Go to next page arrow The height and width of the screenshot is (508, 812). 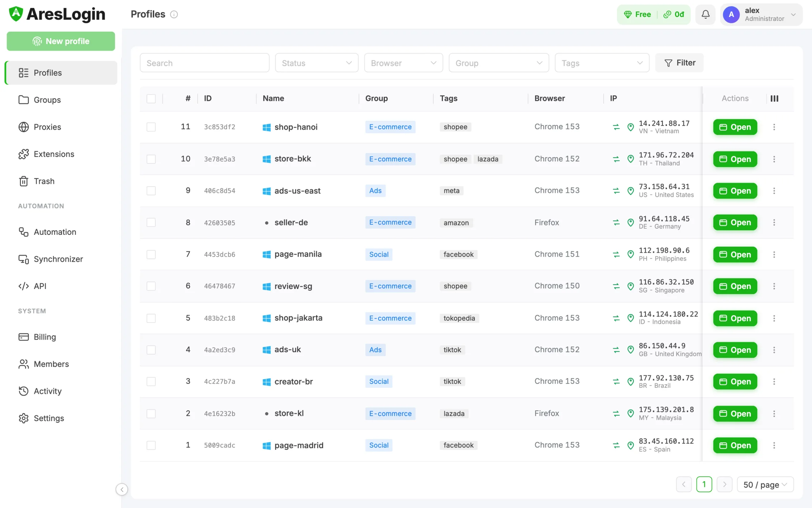724,485
